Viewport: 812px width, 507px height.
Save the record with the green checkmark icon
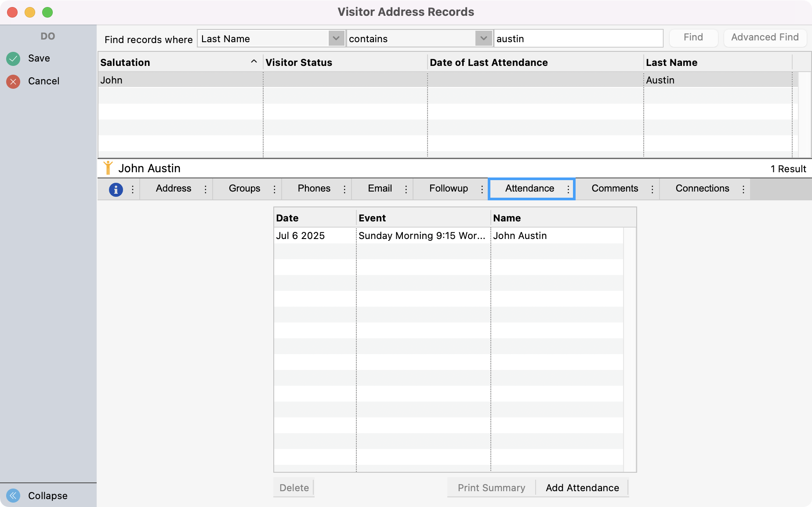pyautogui.click(x=13, y=58)
